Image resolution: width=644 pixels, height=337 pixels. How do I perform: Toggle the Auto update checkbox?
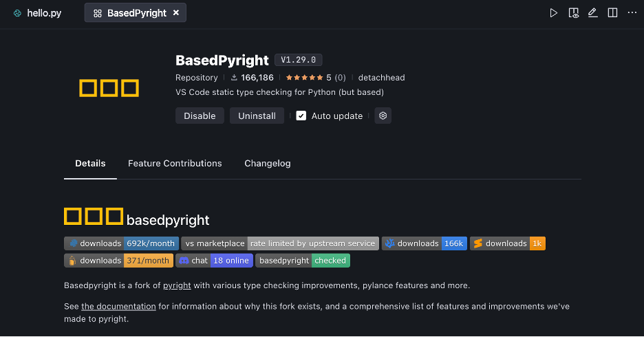coord(301,116)
